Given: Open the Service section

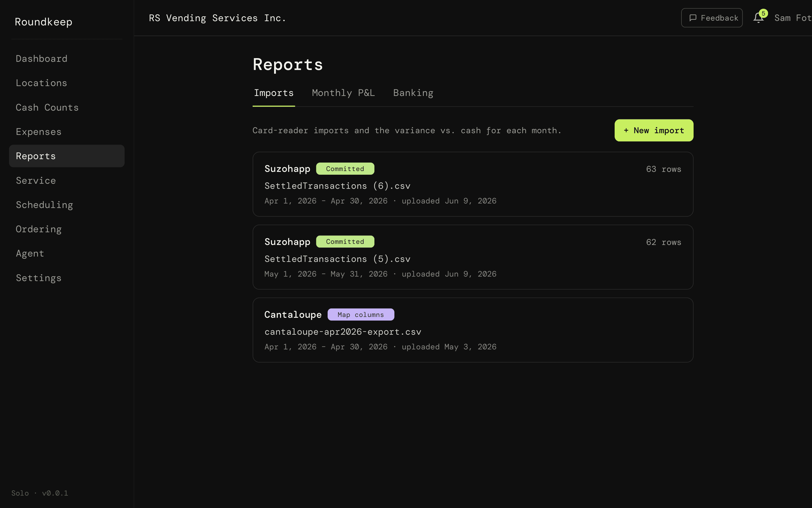Looking at the screenshot, I should pyautogui.click(x=67, y=180).
